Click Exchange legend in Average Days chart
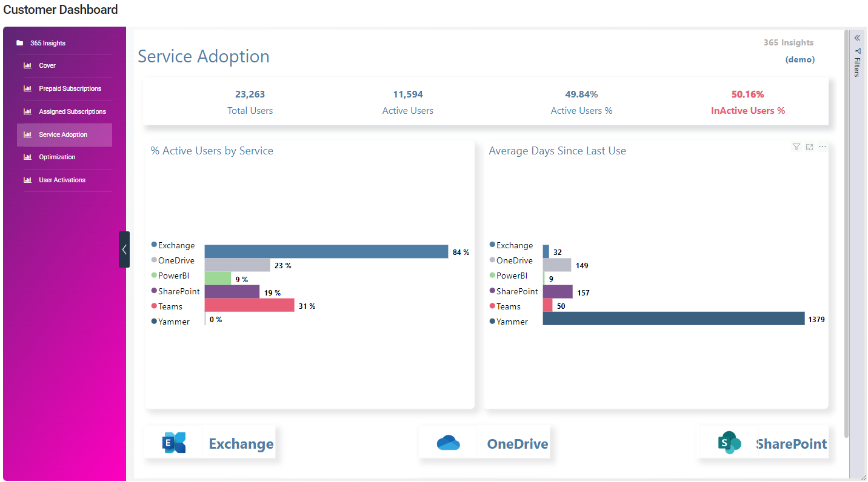 512,245
